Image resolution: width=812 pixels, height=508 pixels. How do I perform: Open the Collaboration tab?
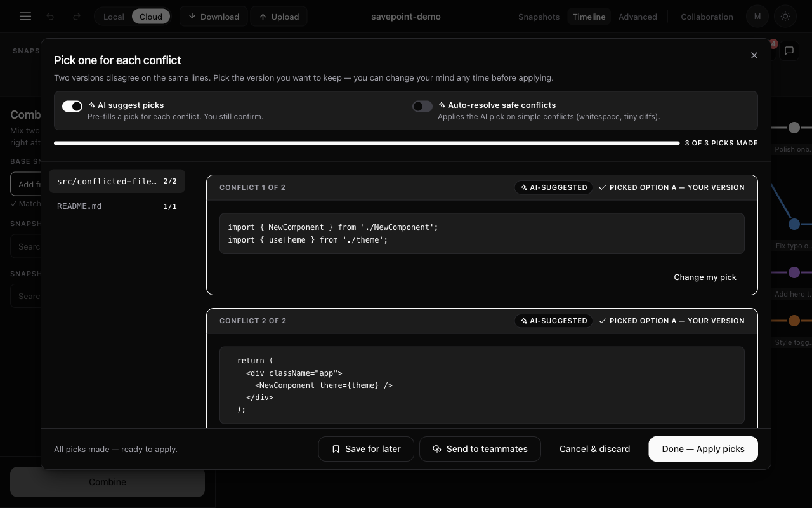click(707, 17)
